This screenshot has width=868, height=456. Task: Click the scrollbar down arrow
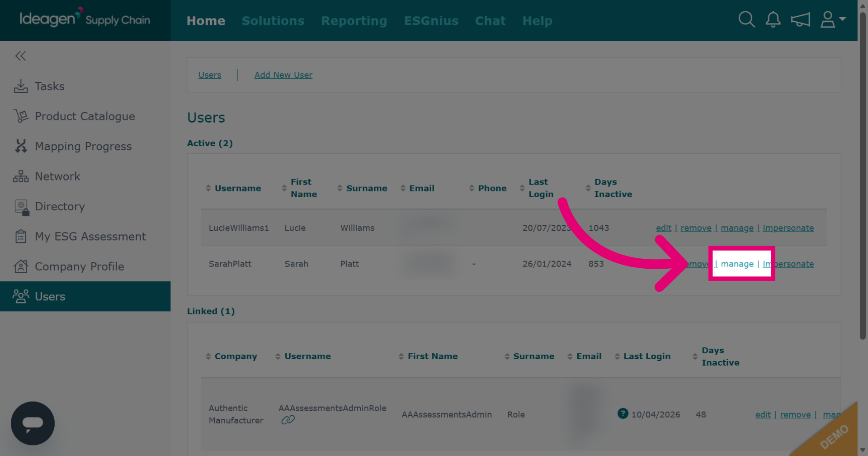tap(863, 450)
